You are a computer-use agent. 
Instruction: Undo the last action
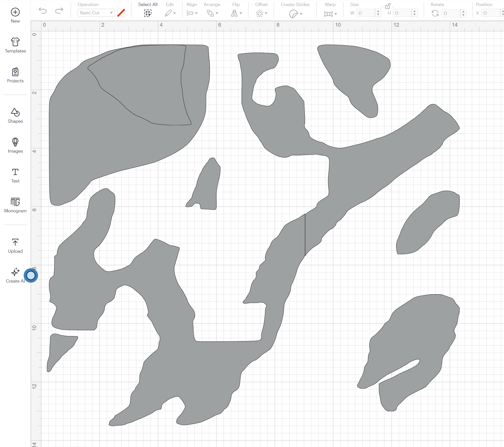point(43,11)
